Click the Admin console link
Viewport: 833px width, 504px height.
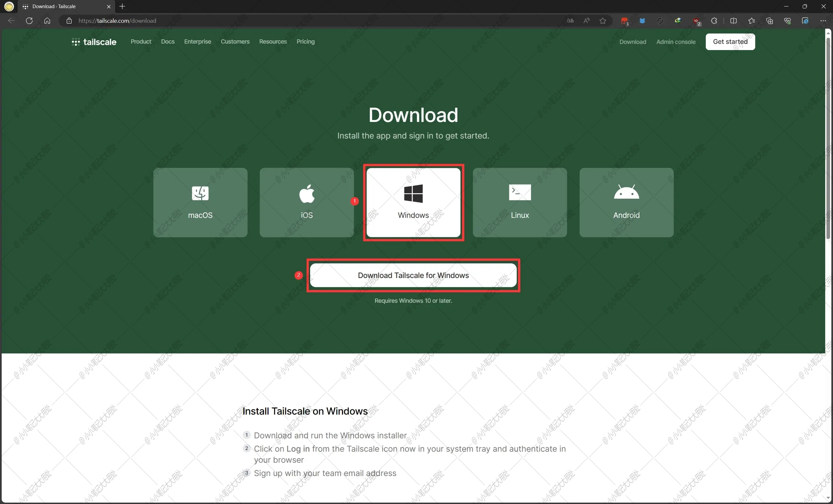(675, 42)
